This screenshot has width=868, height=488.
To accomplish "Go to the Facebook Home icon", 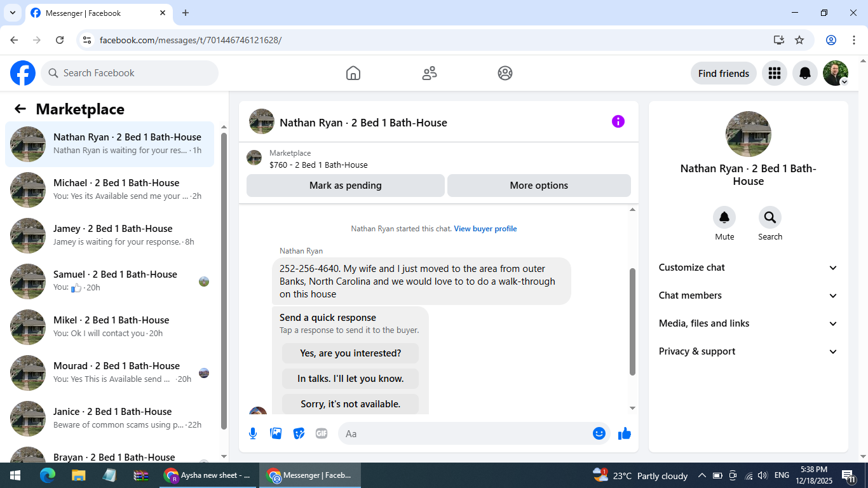I will 353,73.
